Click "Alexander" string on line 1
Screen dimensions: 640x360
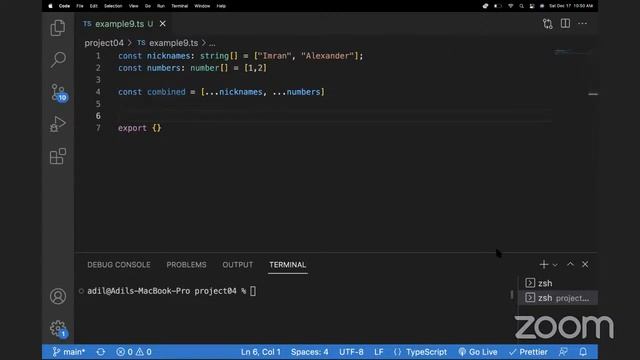(x=328, y=56)
